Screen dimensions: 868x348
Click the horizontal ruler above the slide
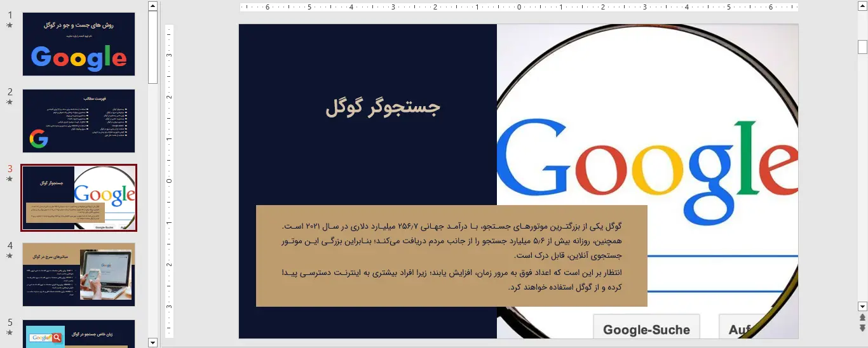(519, 8)
